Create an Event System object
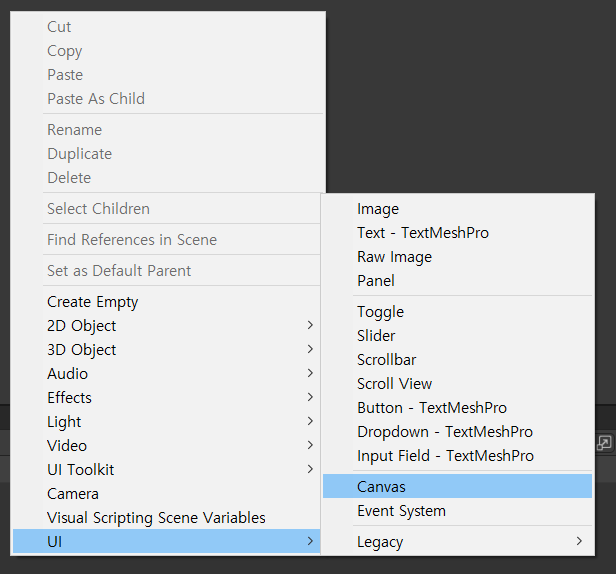 (457, 511)
